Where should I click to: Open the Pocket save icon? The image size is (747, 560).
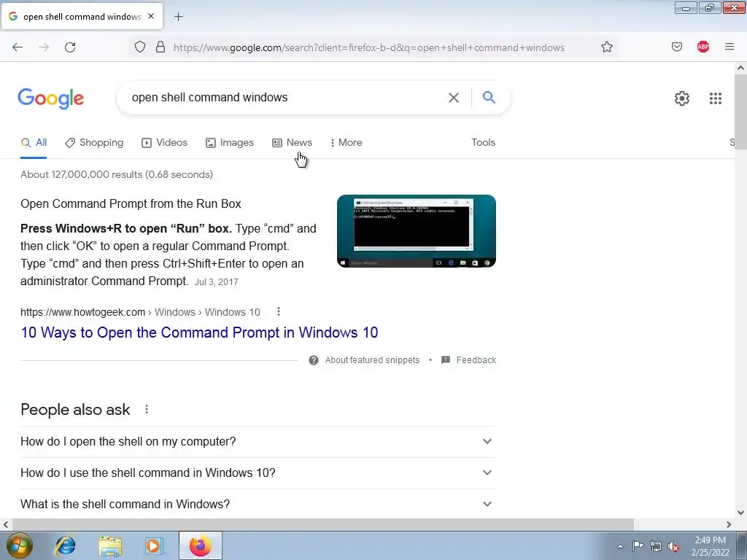click(676, 47)
